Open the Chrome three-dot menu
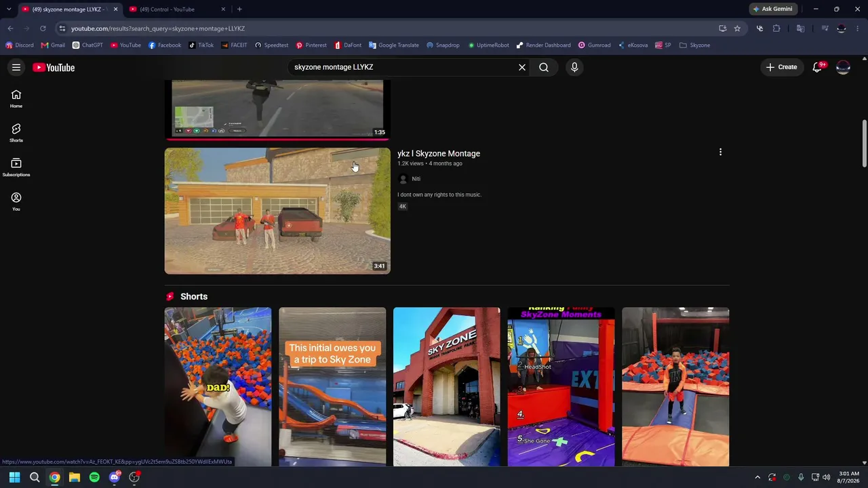 point(859,28)
